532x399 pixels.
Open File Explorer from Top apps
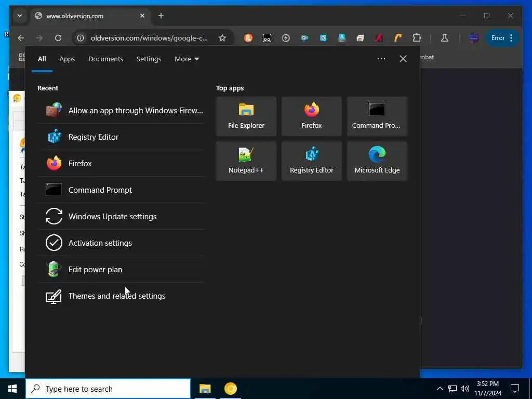pos(246,116)
